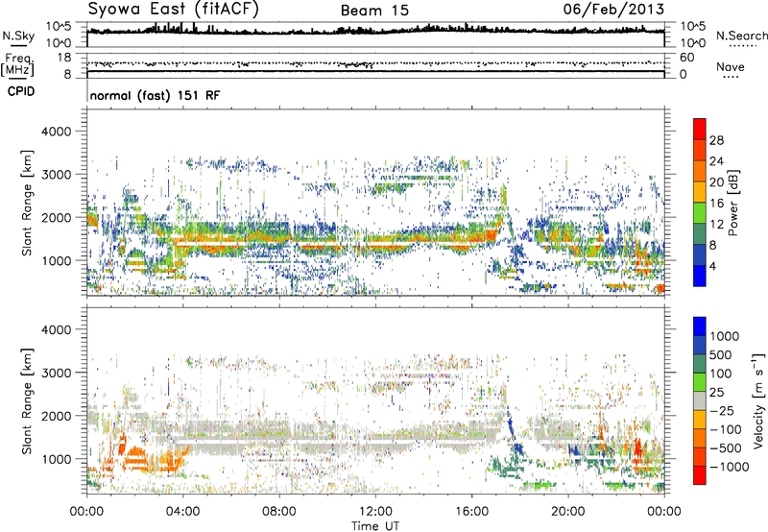This screenshot has width=768, height=532.
Task: Click the "60" Nave axis tick label
Action: pyautogui.click(x=687, y=58)
